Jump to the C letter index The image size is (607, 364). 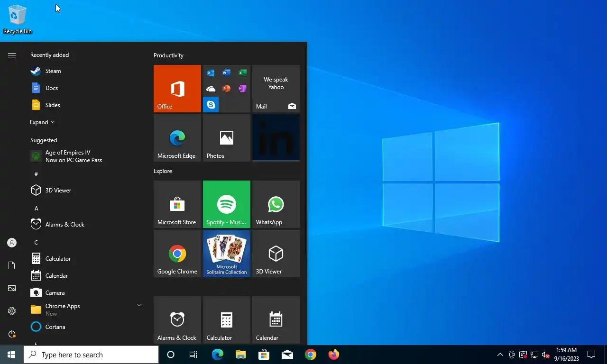(36, 242)
